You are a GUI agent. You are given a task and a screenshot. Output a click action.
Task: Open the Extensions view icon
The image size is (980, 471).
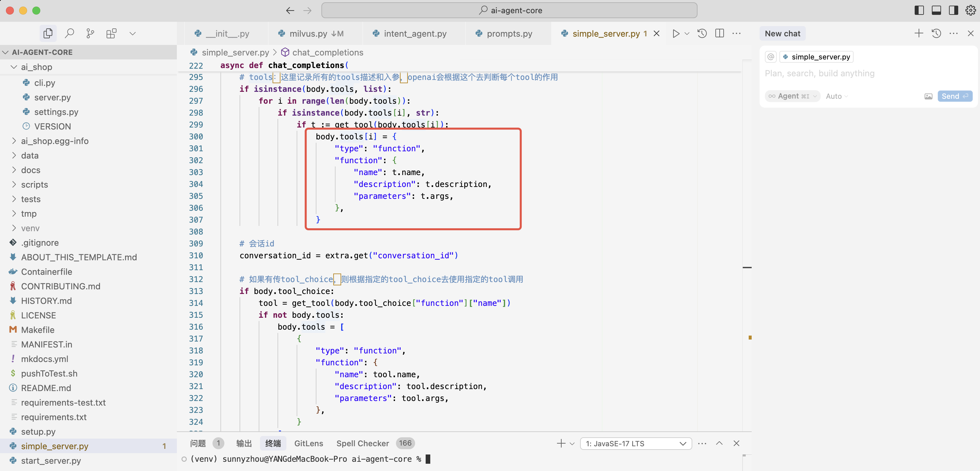pos(111,33)
